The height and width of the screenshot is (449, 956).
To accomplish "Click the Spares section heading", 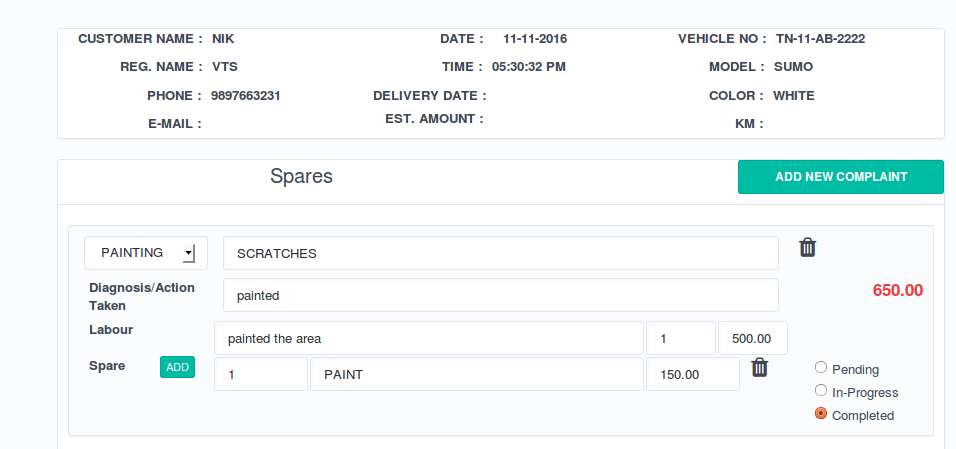I will 301,177.
